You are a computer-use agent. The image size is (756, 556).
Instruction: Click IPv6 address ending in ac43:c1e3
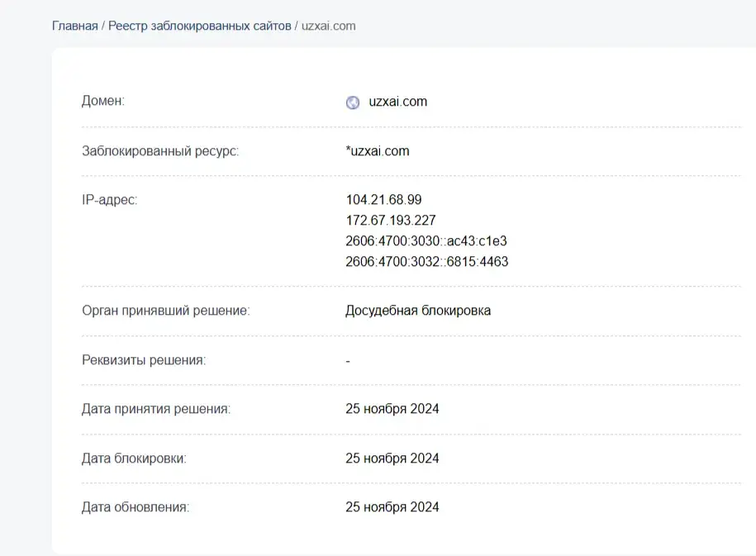(426, 240)
